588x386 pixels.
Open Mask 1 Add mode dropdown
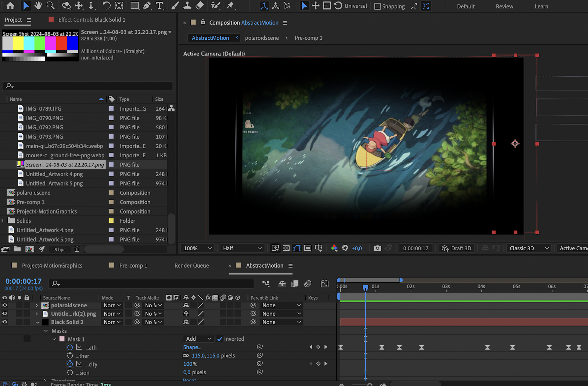pos(198,339)
